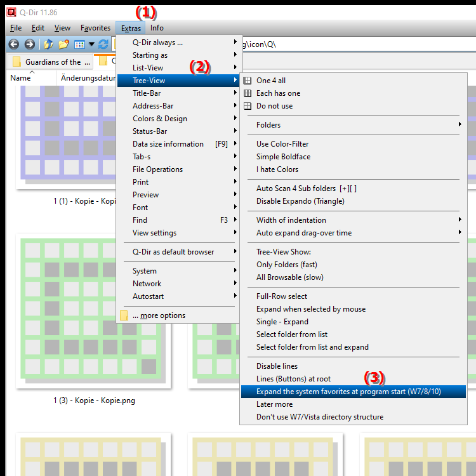
Task: Open the view mode dropdown arrow
Action: coord(91,44)
